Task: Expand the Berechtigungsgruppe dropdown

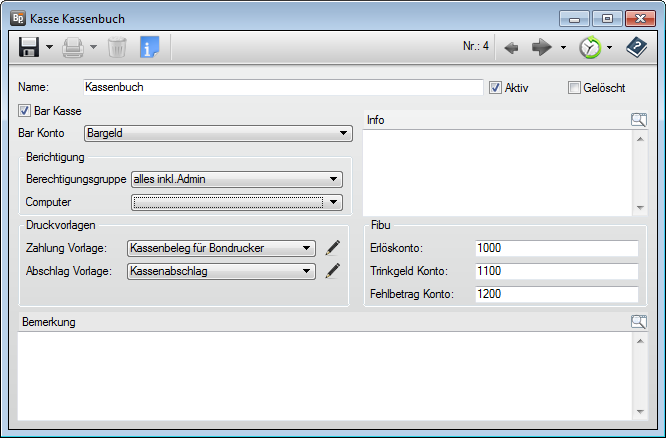Action: click(x=333, y=180)
